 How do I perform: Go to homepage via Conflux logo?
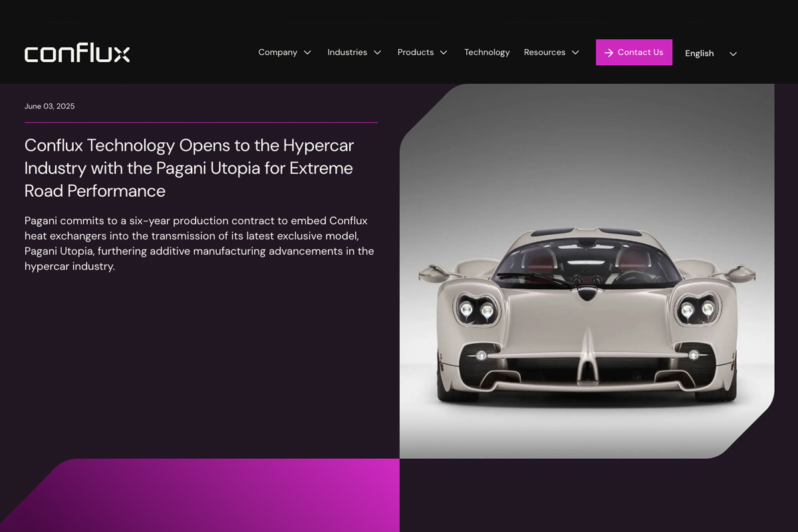(x=77, y=53)
